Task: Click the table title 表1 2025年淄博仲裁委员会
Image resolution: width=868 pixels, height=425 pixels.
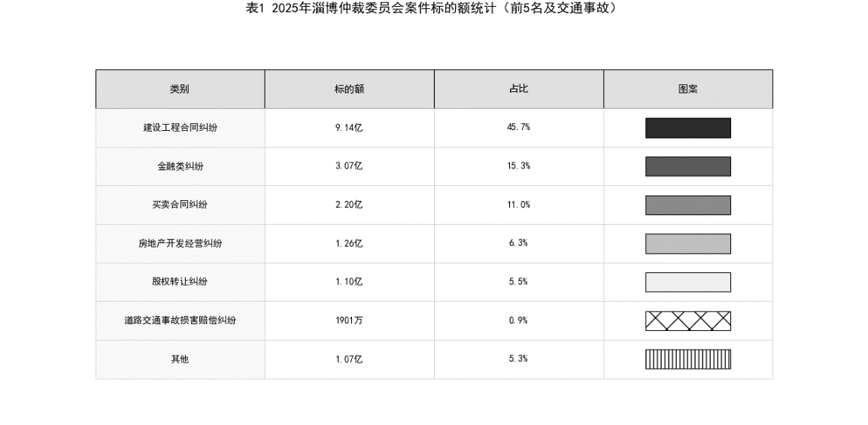Action: (433, 8)
